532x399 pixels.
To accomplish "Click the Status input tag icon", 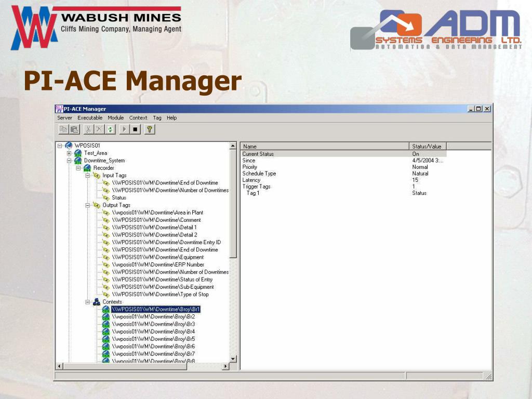I will [106, 198].
